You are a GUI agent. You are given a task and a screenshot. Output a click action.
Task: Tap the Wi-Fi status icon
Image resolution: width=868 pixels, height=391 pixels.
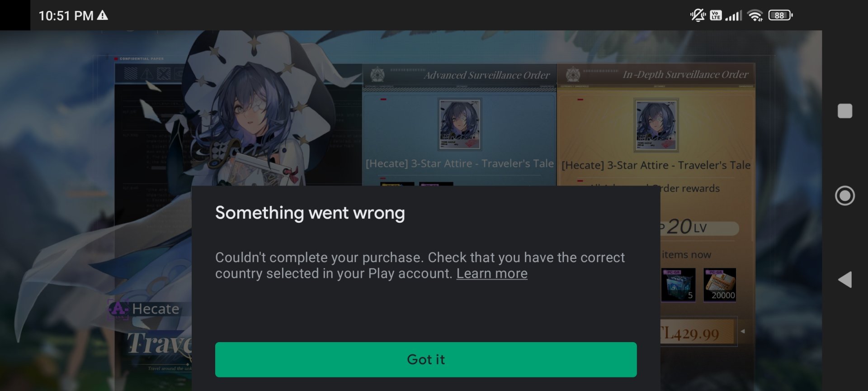[755, 15]
